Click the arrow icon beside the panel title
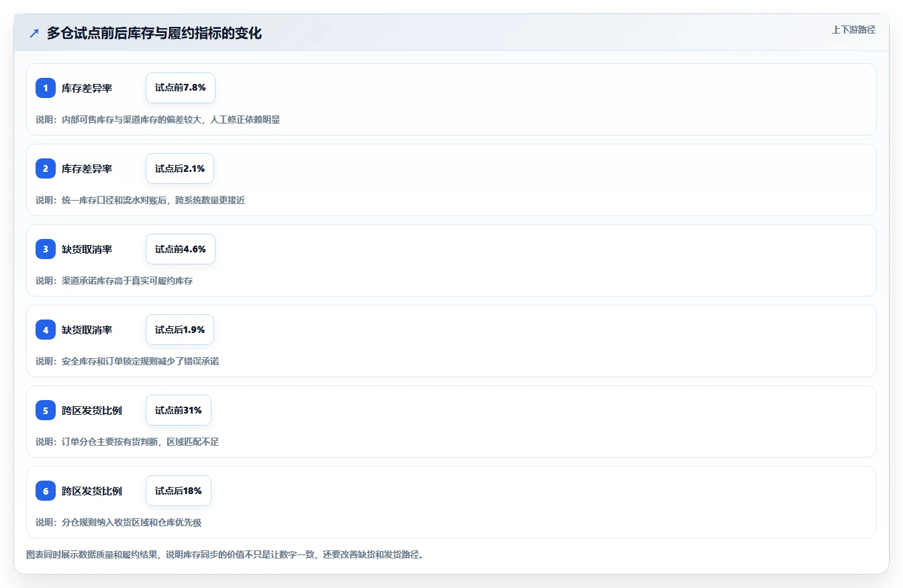The height and width of the screenshot is (588, 903). (34, 33)
